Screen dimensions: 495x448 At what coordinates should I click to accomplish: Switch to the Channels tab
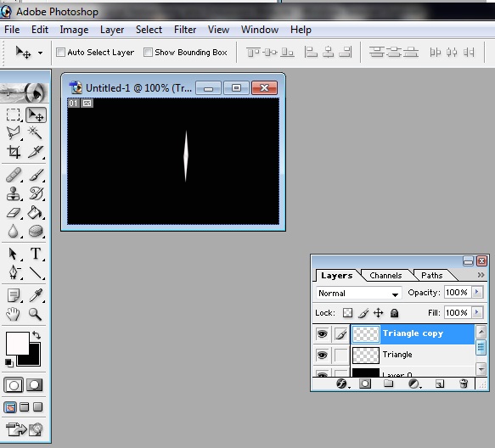(x=385, y=276)
